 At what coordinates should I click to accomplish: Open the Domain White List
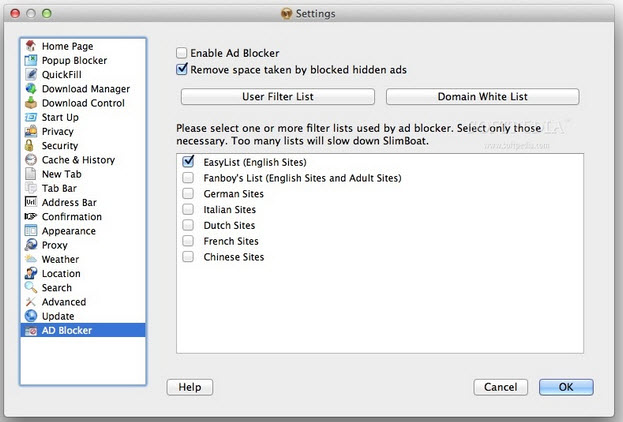[482, 97]
